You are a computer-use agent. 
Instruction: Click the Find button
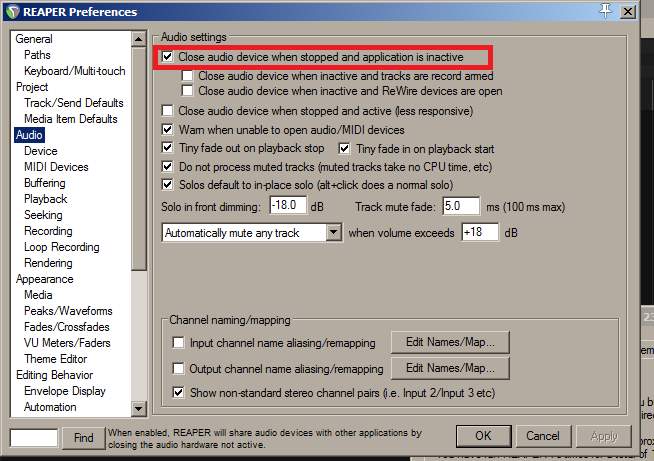click(83, 438)
